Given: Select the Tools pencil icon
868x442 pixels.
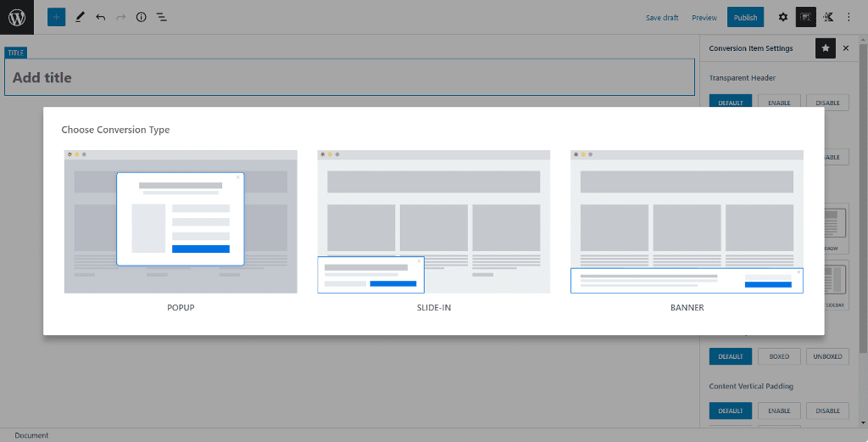Looking at the screenshot, I should [x=80, y=17].
